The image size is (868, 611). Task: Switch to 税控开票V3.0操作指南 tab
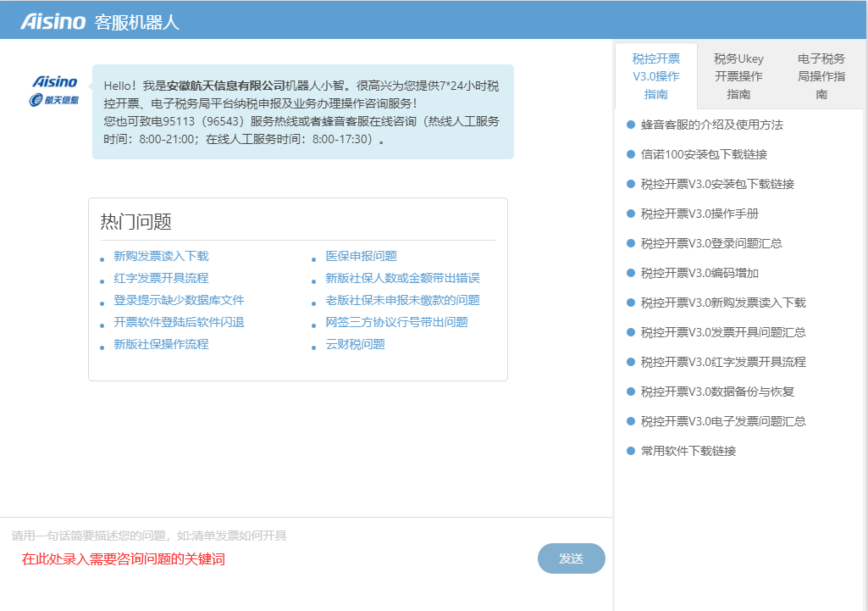pyautogui.click(x=656, y=76)
